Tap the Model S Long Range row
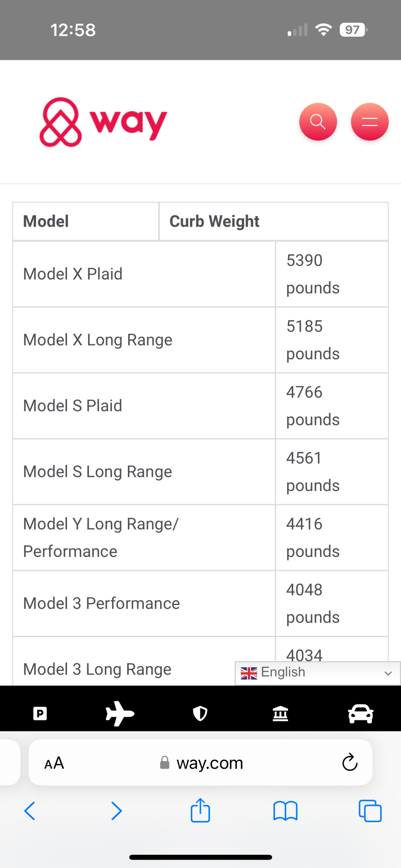Screen dimensions: 401x868 tap(144, 471)
